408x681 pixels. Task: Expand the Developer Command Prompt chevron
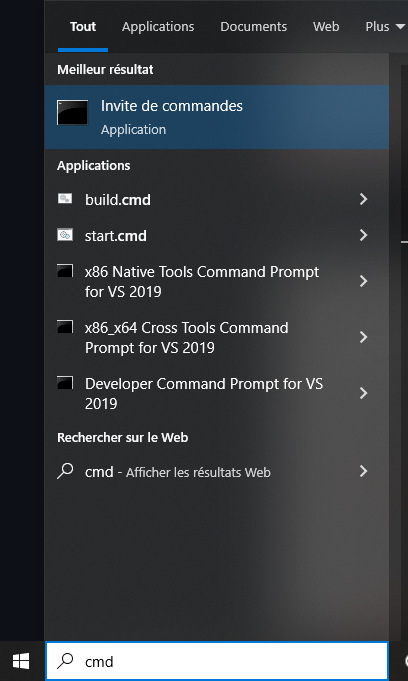[364, 393]
